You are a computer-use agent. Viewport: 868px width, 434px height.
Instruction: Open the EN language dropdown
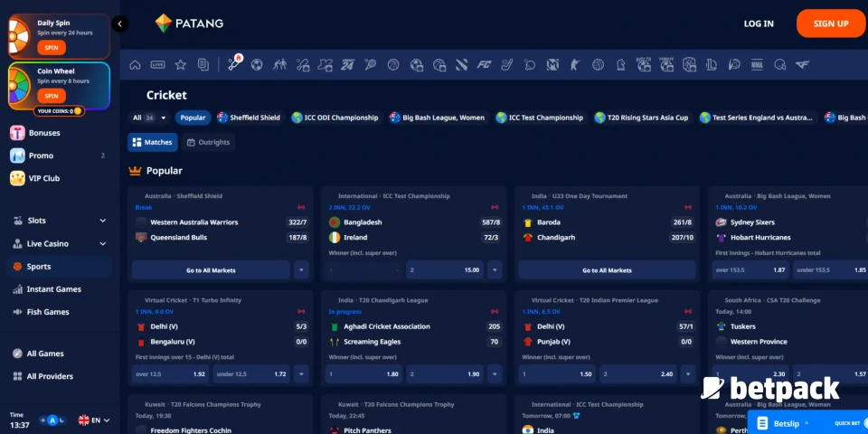94,420
